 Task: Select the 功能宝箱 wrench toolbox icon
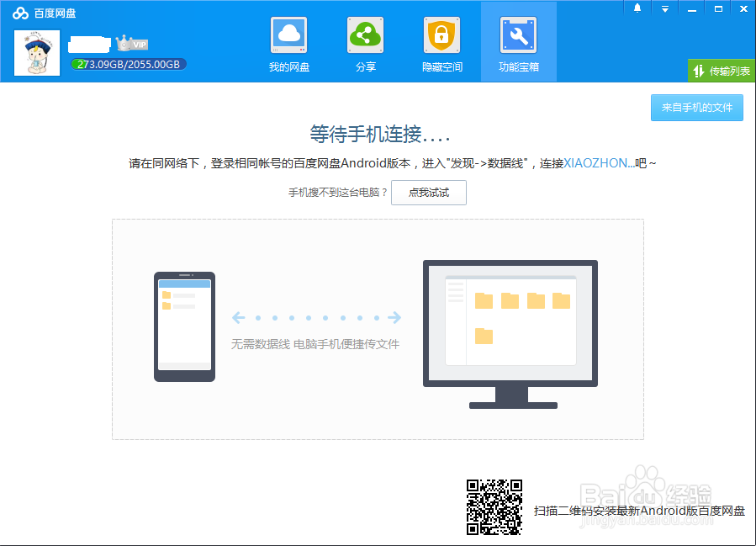tap(518, 34)
